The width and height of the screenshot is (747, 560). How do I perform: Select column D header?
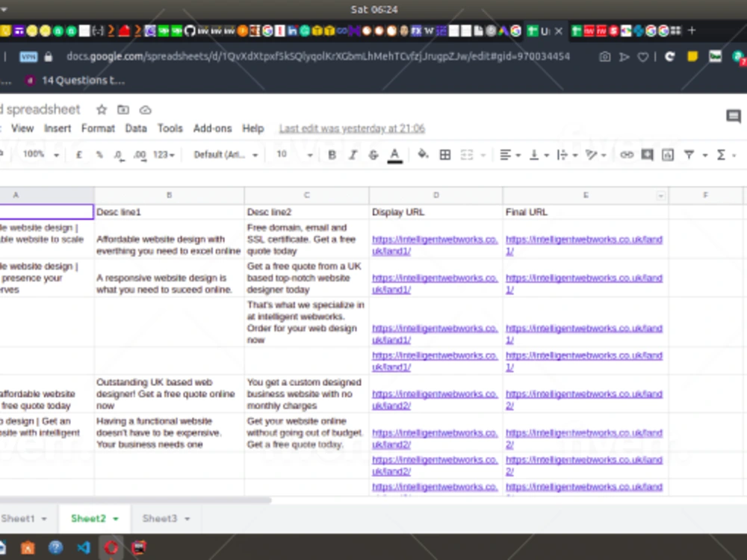pyautogui.click(x=436, y=195)
